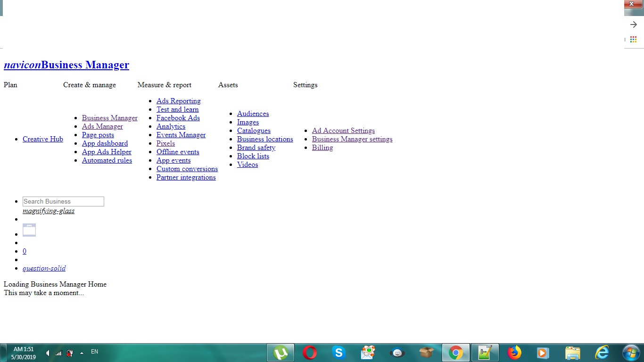Viewport: 644px width, 362px height.
Task: Open the Ads Manager link
Action: click(x=102, y=126)
